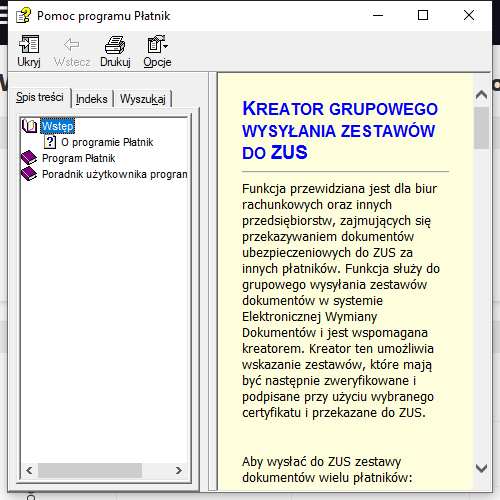
Task: Minimize the Pomoc programu Płatnik window
Action: tap(378, 15)
